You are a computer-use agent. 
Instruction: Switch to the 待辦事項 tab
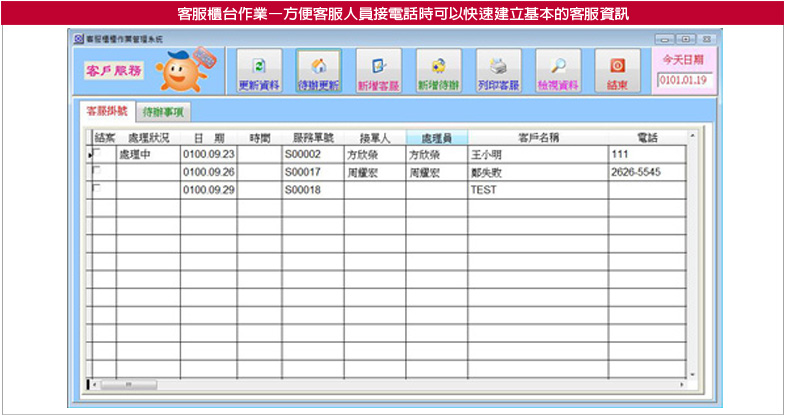(x=161, y=111)
